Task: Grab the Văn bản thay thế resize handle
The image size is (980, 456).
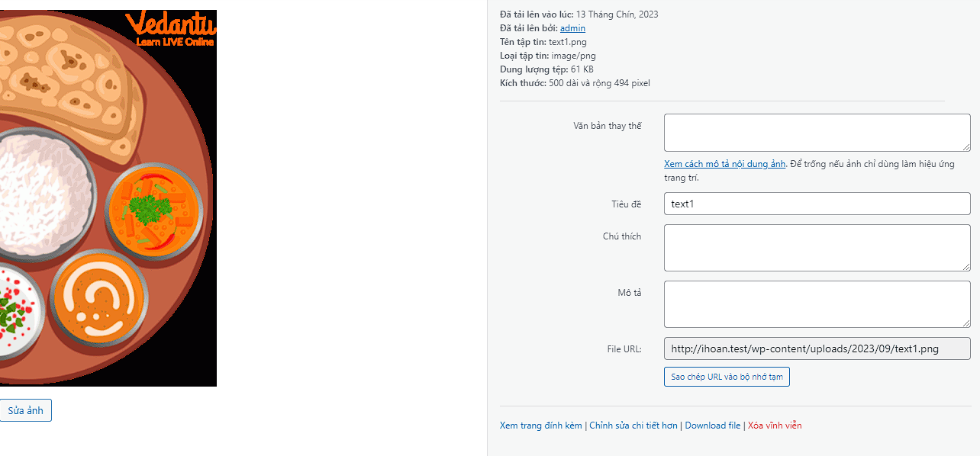Action: click(x=966, y=147)
